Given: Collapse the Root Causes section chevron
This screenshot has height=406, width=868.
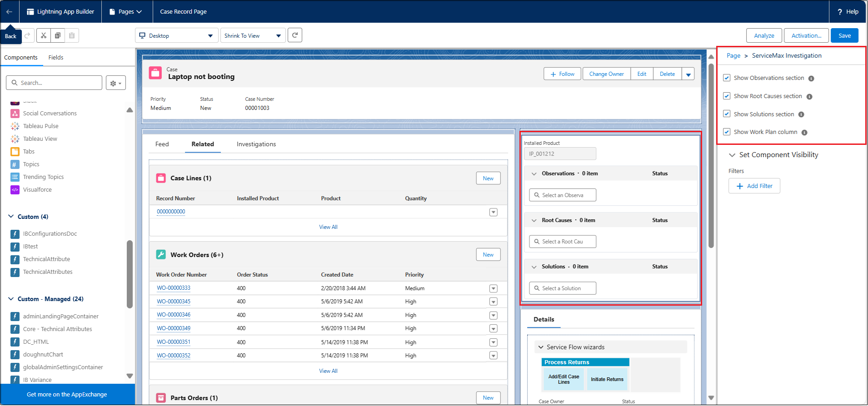Looking at the screenshot, I should [534, 220].
